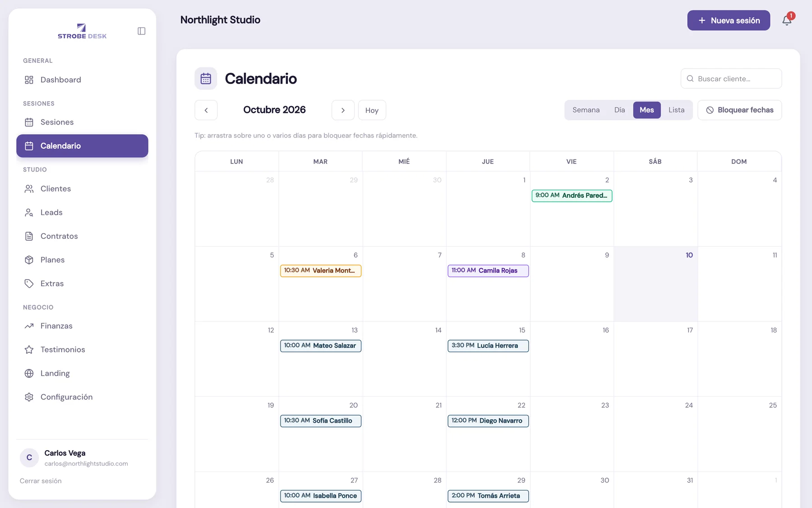Click the Calendario header calendar icon
812x508 pixels.
coord(206,79)
